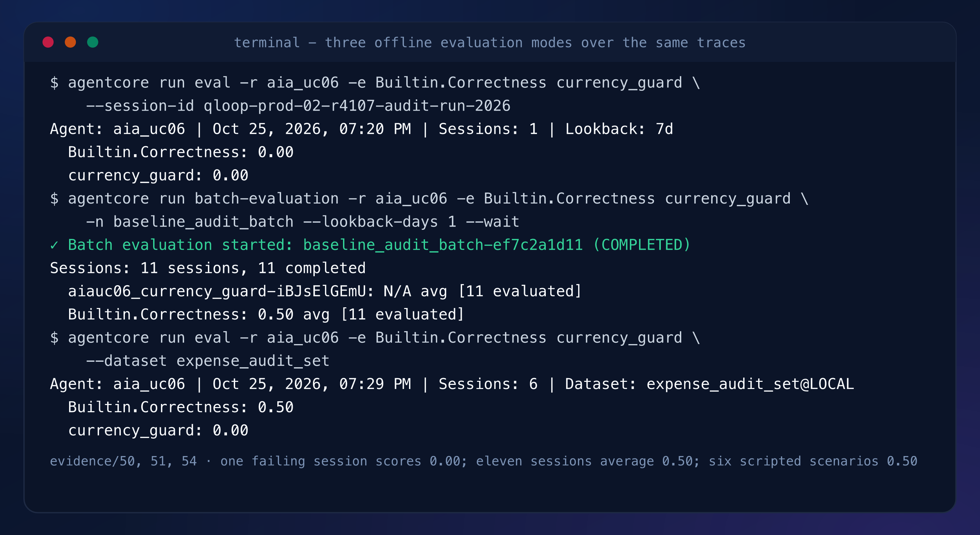Viewport: 980px width, 535px height.
Task: Click the 'aiauc06_currency_guard-iBJsElGEmU: N/A avg' line
Action: point(325,291)
